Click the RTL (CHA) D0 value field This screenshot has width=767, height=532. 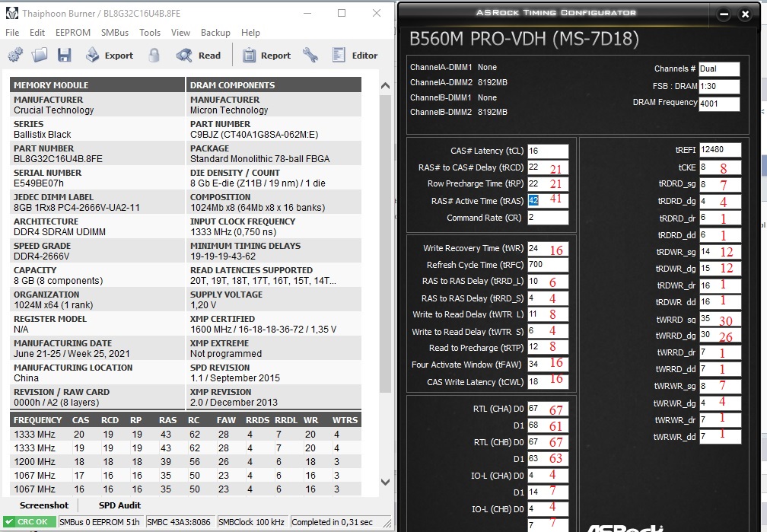pyautogui.click(x=548, y=409)
